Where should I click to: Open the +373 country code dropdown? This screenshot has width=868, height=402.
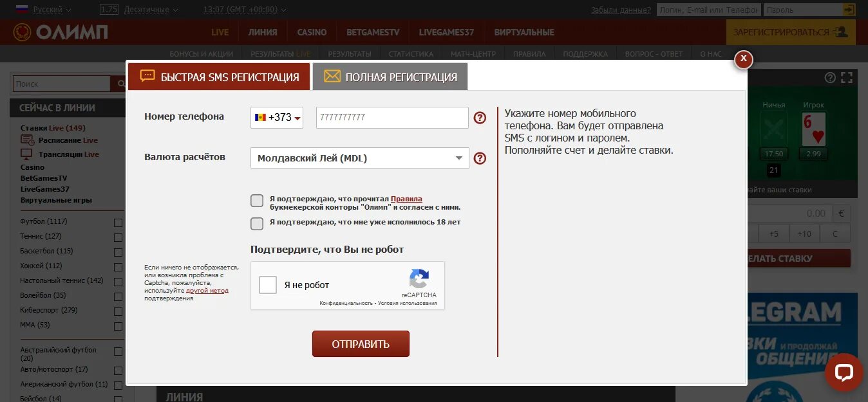point(277,118)
